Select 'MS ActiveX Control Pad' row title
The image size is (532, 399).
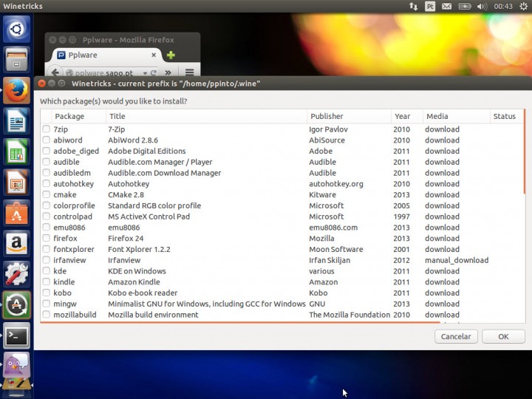(149, 216)
